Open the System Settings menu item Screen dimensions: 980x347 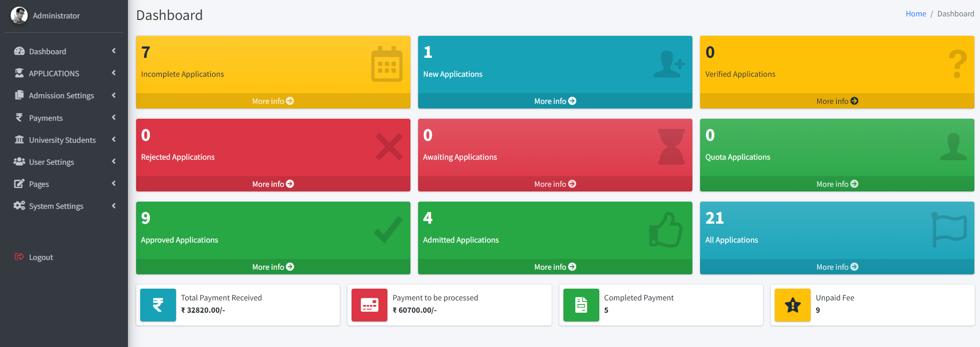click(64, 206)
